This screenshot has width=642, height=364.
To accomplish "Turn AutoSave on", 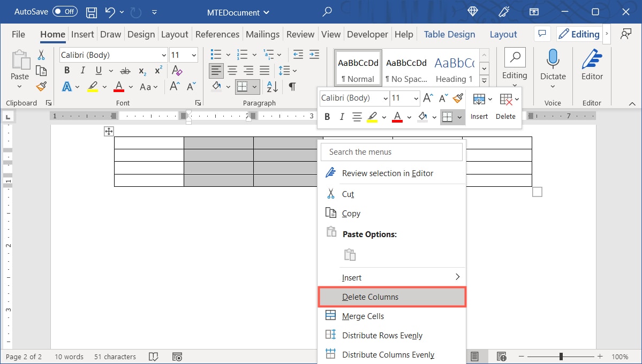I will pos(64,11).
